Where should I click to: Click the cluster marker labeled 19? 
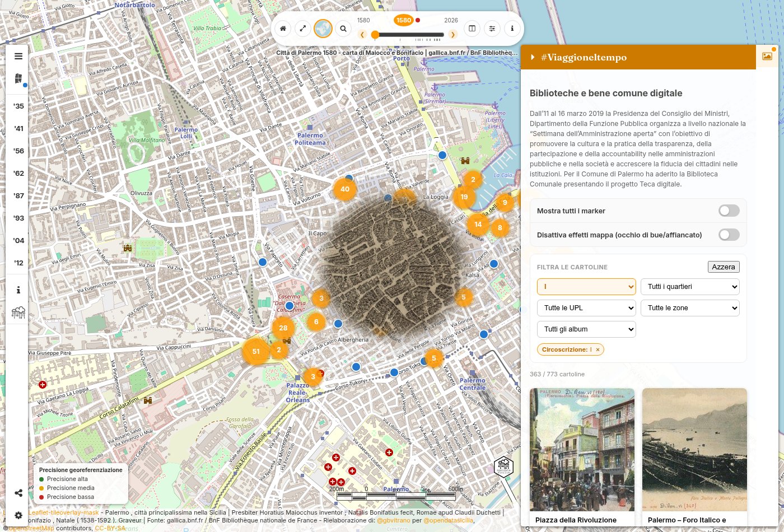pos(464,197)
